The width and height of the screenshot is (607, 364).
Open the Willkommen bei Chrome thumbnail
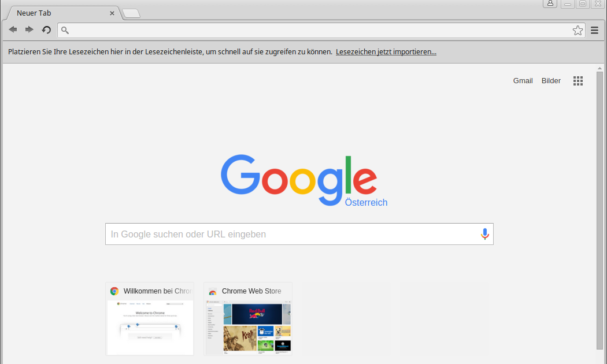point(150,319)
